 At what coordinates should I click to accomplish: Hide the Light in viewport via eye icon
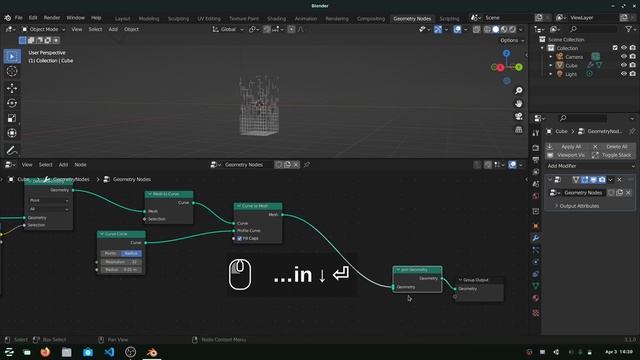[624, 74]
